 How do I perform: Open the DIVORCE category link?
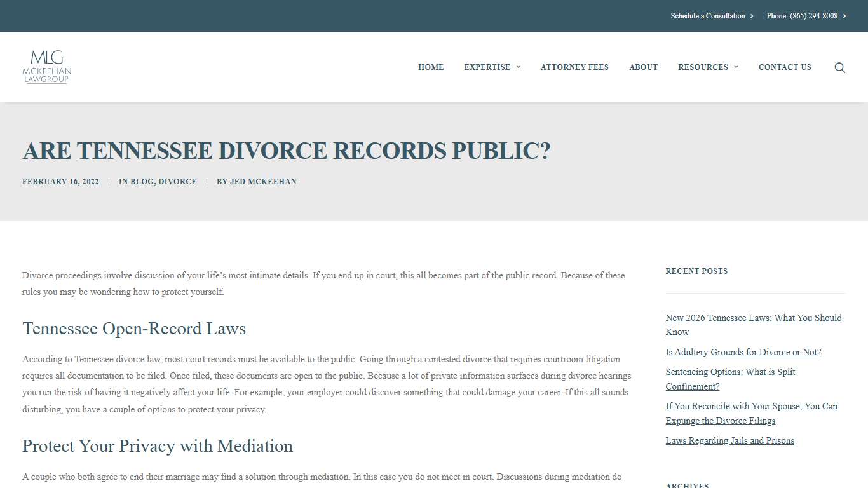click(x=178, y=182)
